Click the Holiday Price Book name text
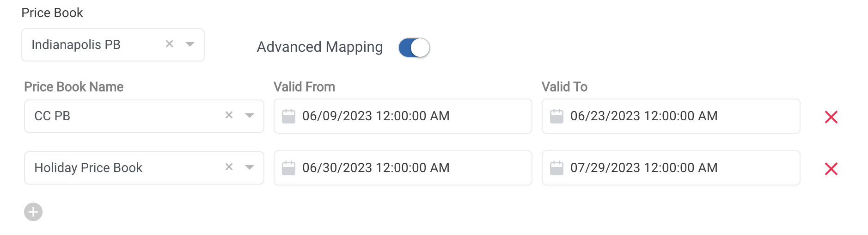 pos(88,168)
